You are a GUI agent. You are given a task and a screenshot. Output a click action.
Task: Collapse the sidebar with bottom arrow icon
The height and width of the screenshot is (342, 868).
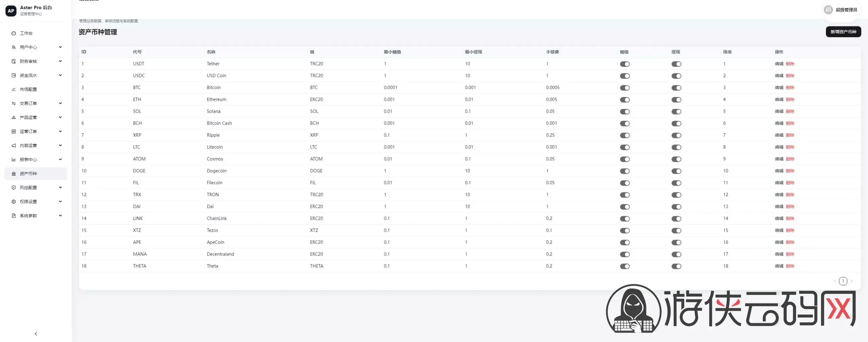(x=36, y=334)
